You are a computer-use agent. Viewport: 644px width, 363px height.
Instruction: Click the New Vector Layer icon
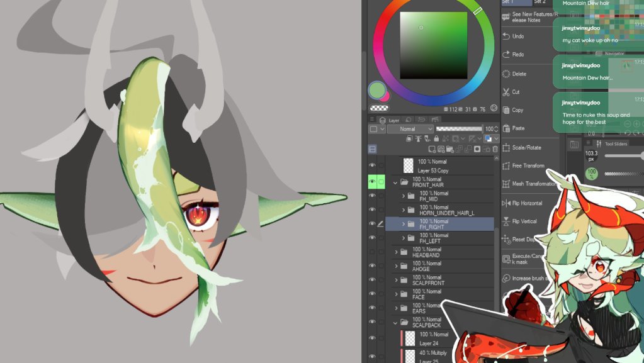point(441,149)
